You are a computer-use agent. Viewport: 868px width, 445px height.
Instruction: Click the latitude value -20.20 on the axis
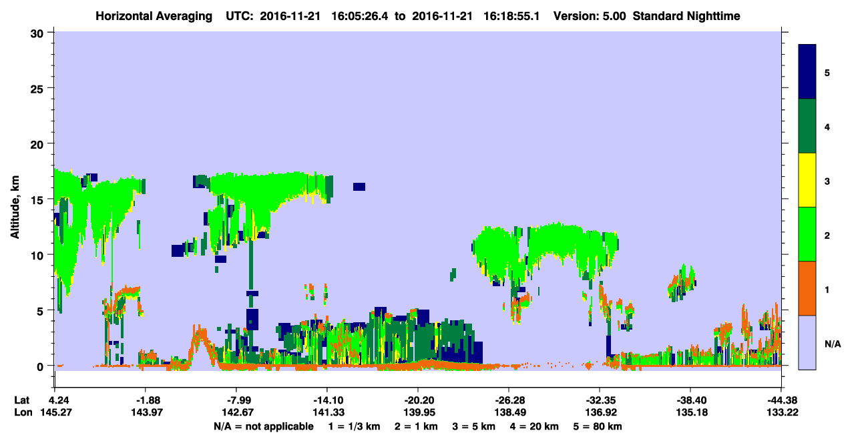417,400
